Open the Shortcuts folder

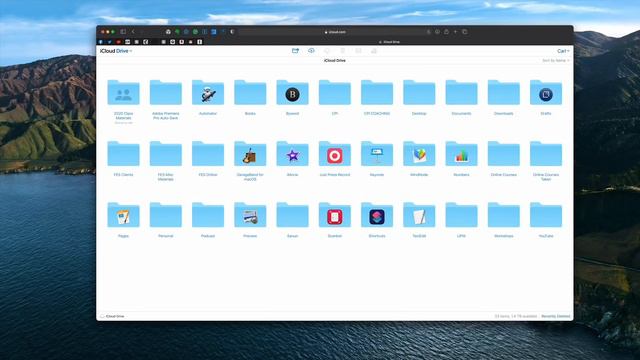pyautogui.click(x=377, y=215)
